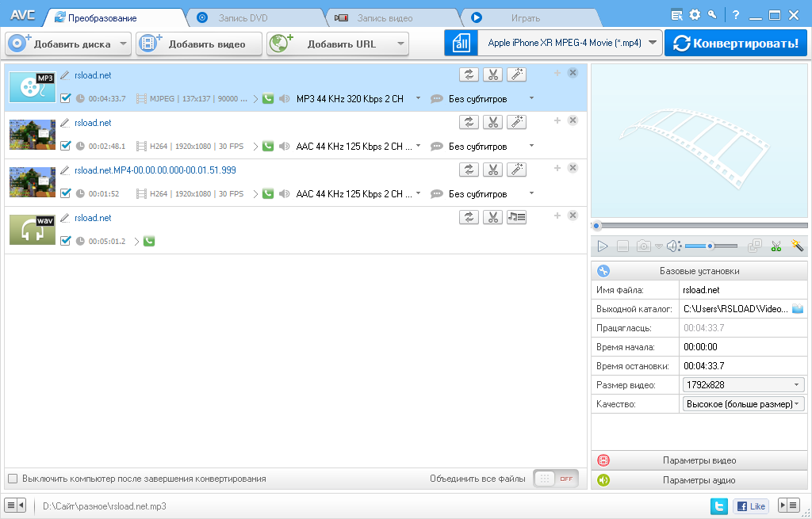Toggle the merge all files OFF switch

556,479
